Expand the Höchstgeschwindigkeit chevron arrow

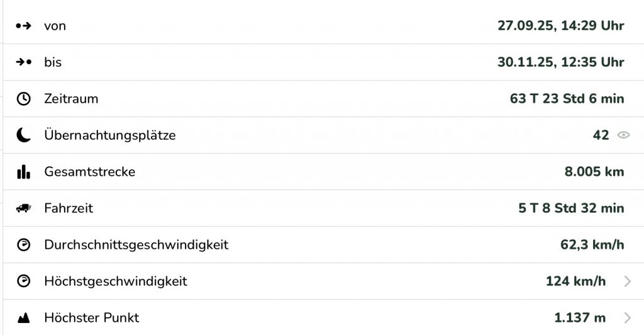627,281
